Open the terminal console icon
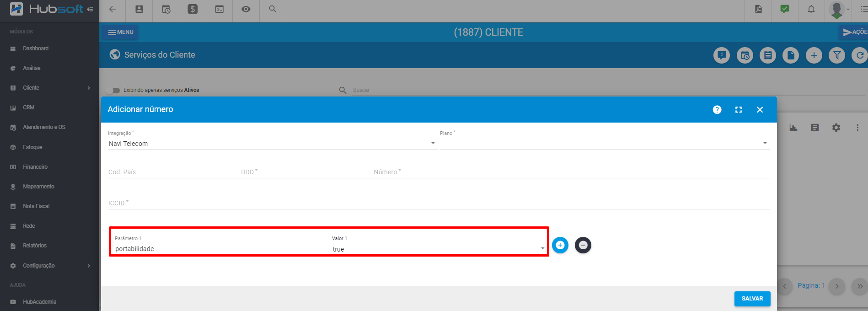The width and height of the screenshot is (868, 311). [x=220, y=9]
